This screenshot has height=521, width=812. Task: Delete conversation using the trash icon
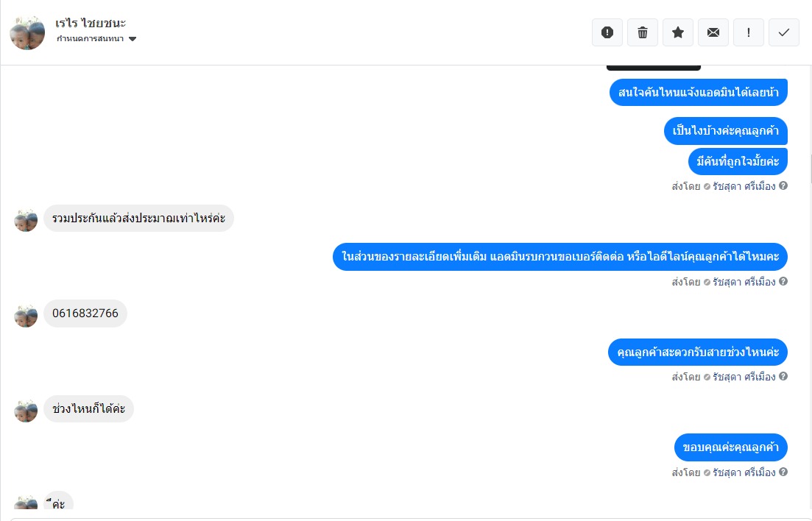[642, 32]
